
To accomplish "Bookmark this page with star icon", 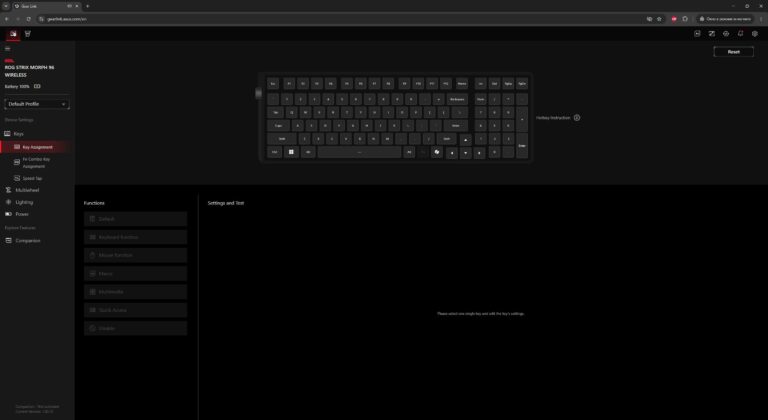I will 659,19.
